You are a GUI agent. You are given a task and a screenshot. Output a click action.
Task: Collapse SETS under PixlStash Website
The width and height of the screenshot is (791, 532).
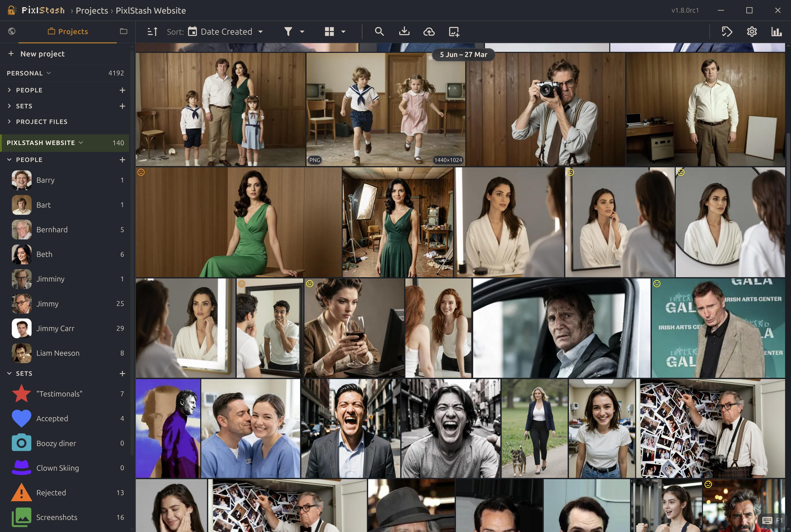pos(9,373)
